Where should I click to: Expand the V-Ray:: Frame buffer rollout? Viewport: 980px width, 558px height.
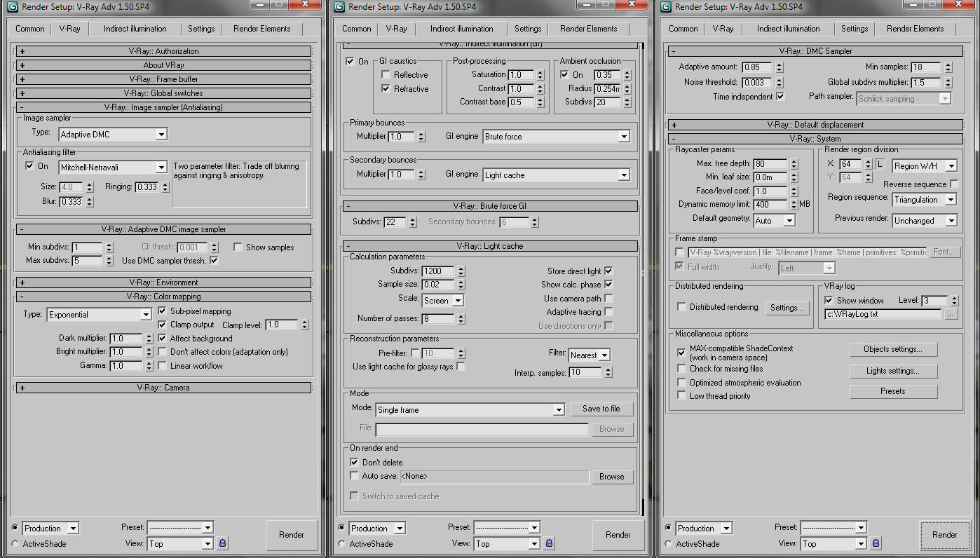[163, 79]
